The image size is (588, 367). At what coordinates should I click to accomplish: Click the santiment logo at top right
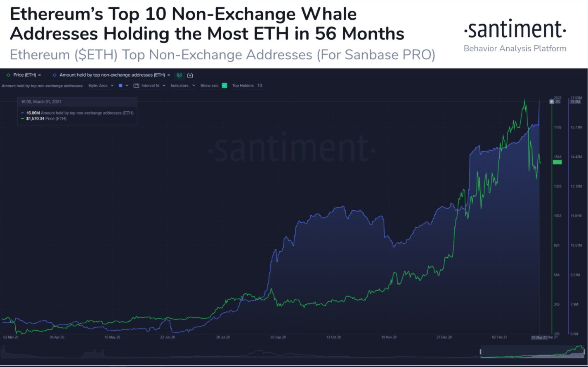[515, 30]
